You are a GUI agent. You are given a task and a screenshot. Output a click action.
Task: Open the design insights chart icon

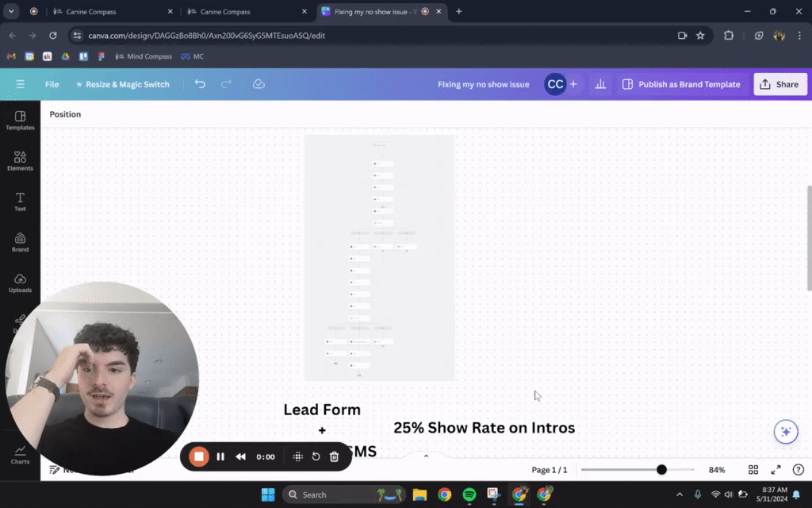point(600,83)
